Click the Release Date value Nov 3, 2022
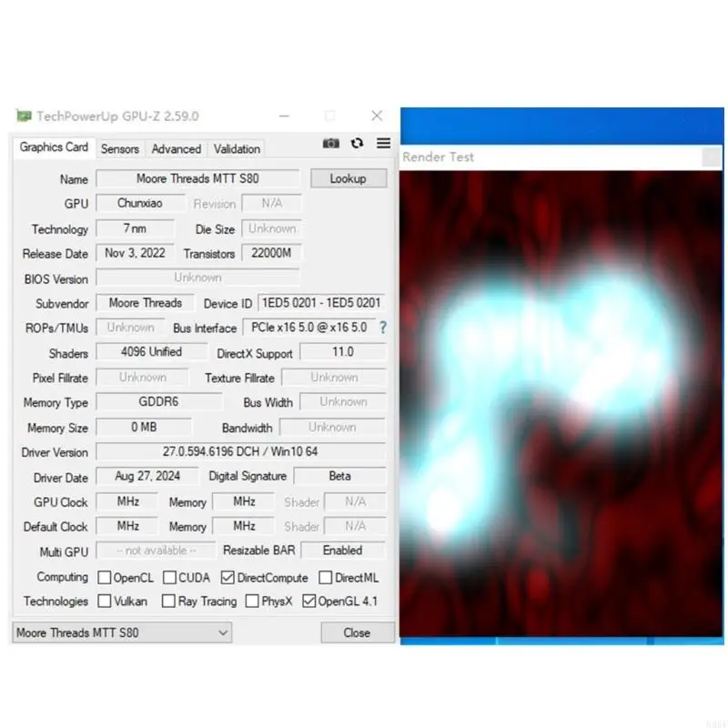 pos(135,253)
